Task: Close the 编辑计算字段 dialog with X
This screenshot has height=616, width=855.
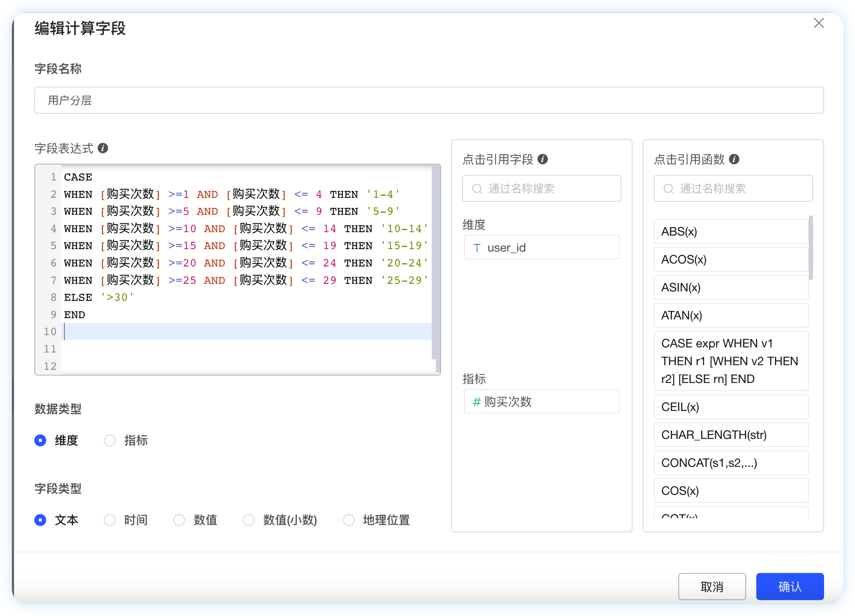Action: [x=819, y=23]
